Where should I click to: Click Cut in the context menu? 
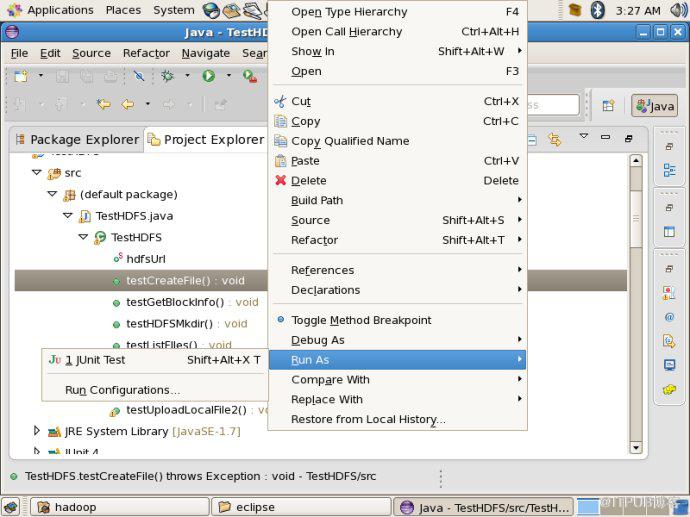point(398,101)
